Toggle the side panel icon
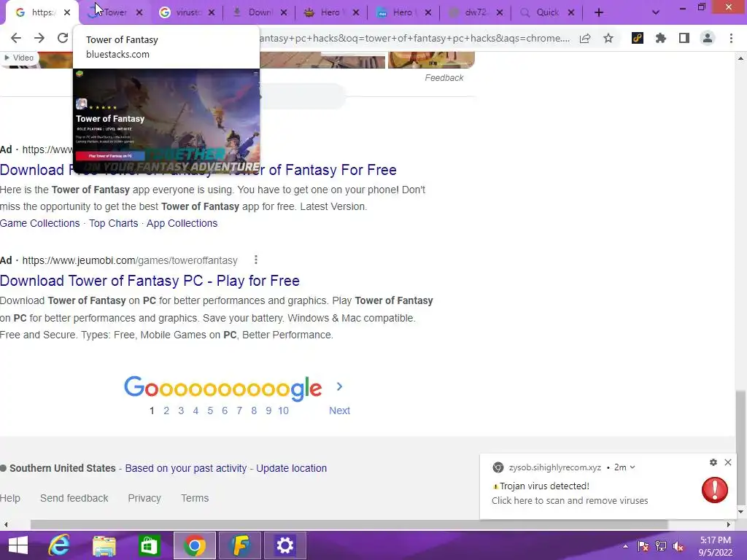747x560 pixels. pos(684,38)
